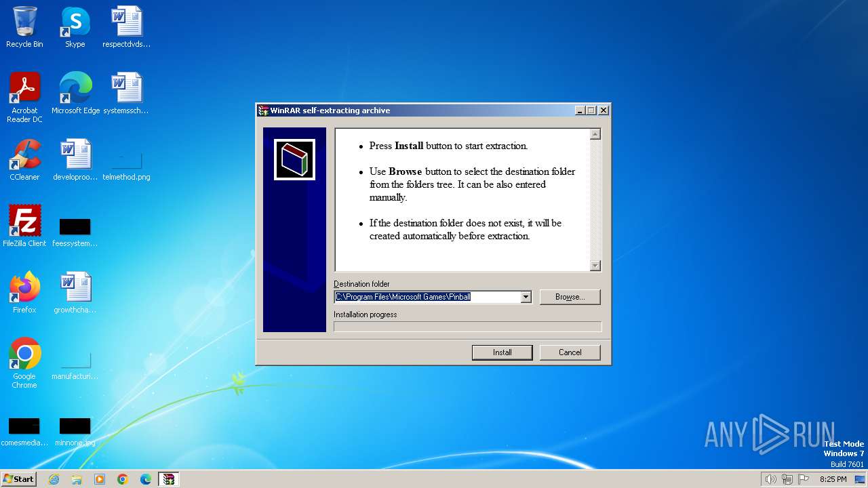Click the clock showing 8:25 PM
Screen dimensions: 868x488
[x=833, y=479]
